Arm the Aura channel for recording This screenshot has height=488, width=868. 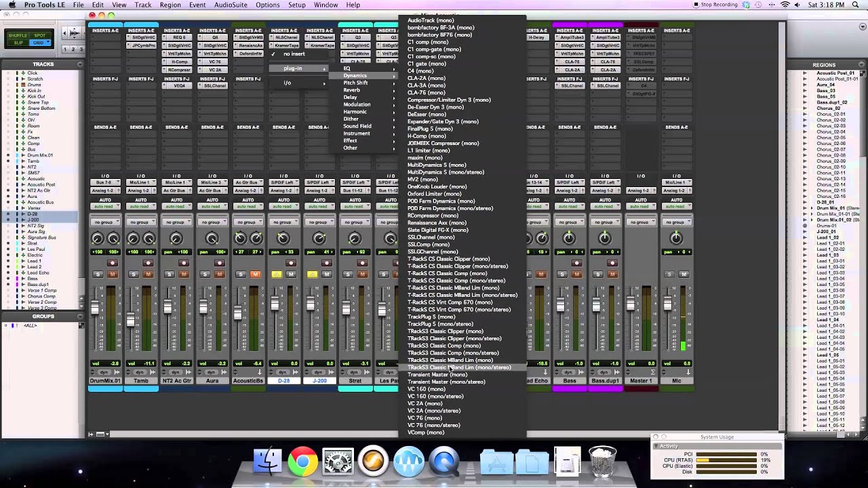tap(220, 263)
